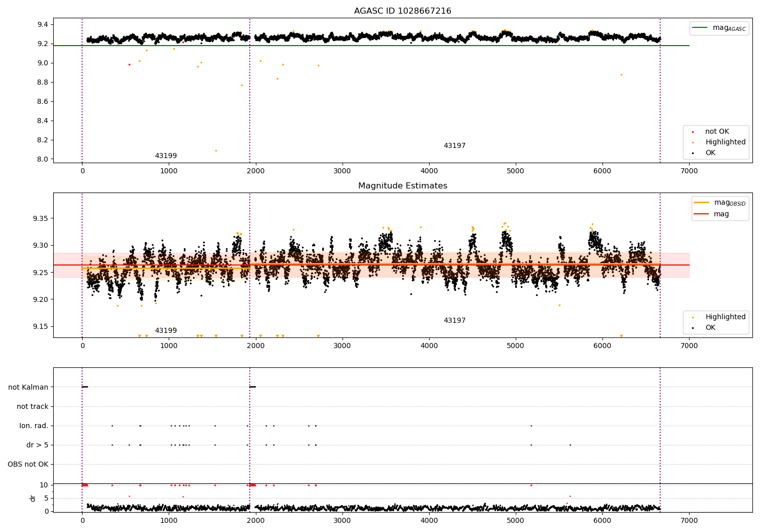Click the lowest orange outlier point near 8.1
The height and width of the screenshot is (532, 760).
(216, 150)
